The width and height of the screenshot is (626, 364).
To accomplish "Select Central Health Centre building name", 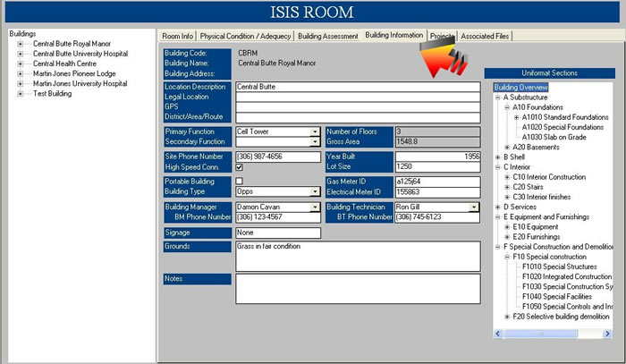I will tap(64, 63).
